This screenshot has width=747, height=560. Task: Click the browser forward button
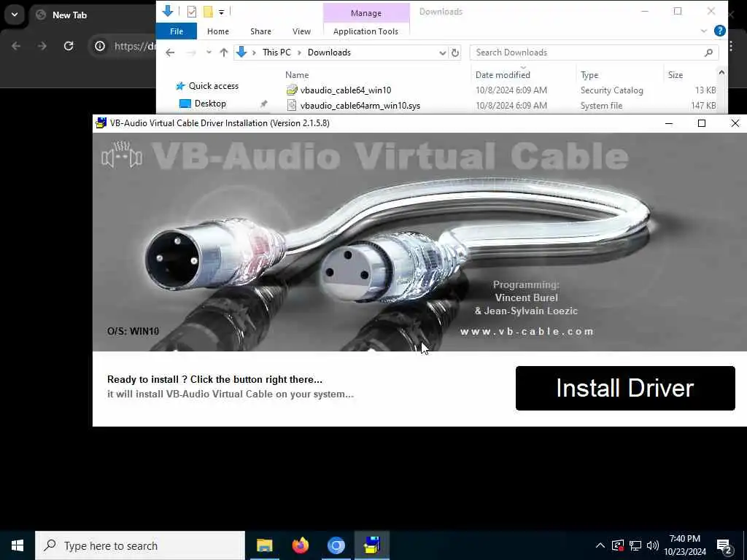(42, 46)
